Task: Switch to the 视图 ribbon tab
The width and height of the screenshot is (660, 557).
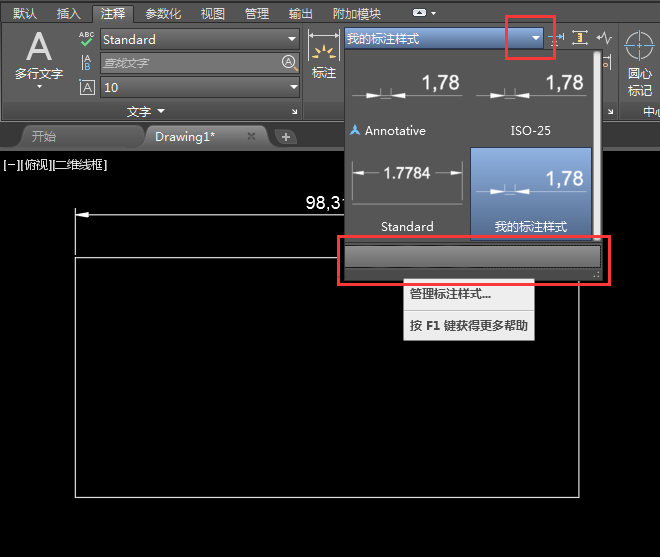Action: [x=213, y=13]
